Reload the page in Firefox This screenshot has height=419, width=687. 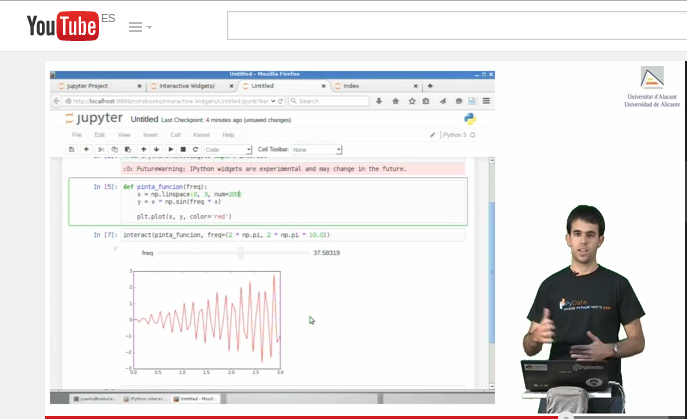(x=280, y=101)
